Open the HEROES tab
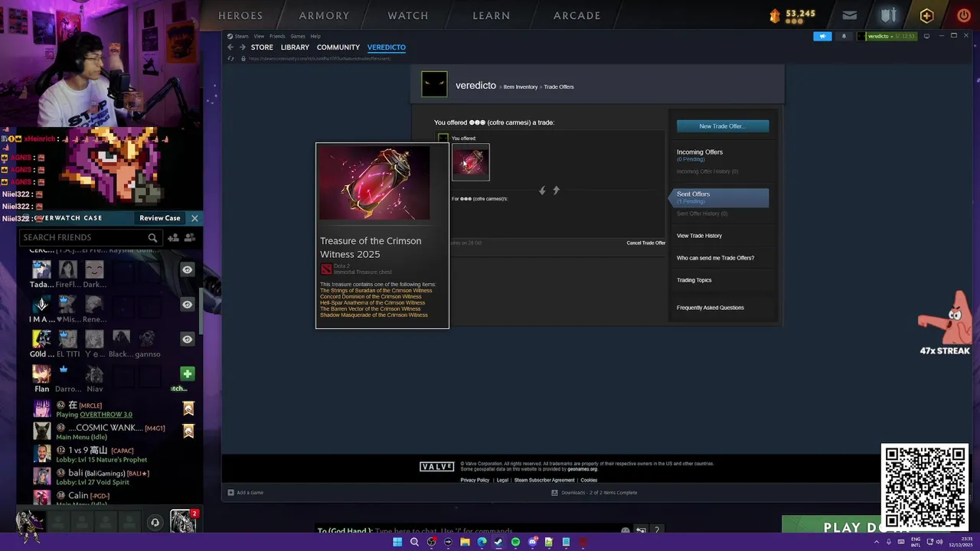The image size is (980, 551). click(x=240, y=15)
